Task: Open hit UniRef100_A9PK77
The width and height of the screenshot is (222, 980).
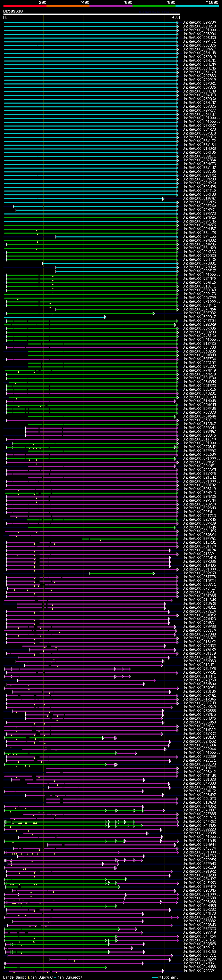Action: 199,110
